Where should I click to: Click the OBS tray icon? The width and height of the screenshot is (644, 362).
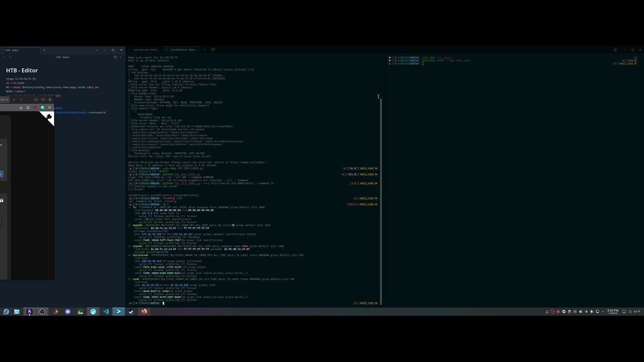point(552,312)
